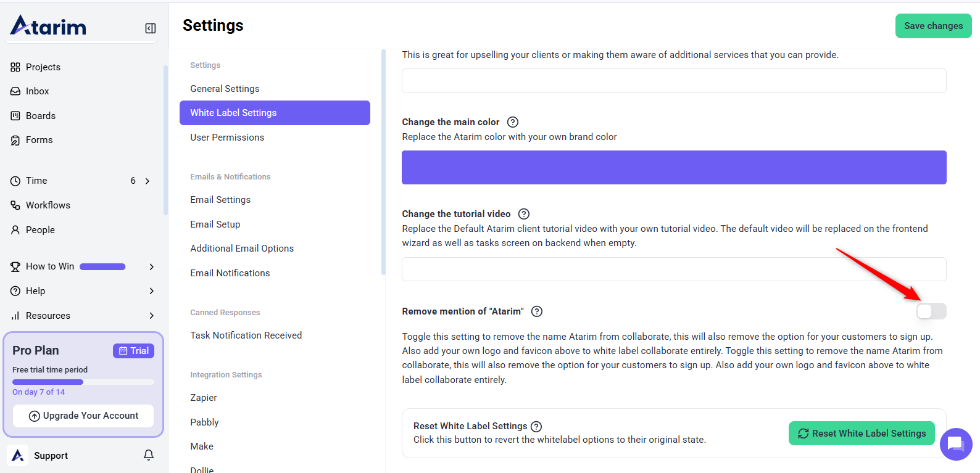Screen dimensions: 980x473
Task: Collapse the sidebar using the panel icon
Action: [x=150, y=28]
